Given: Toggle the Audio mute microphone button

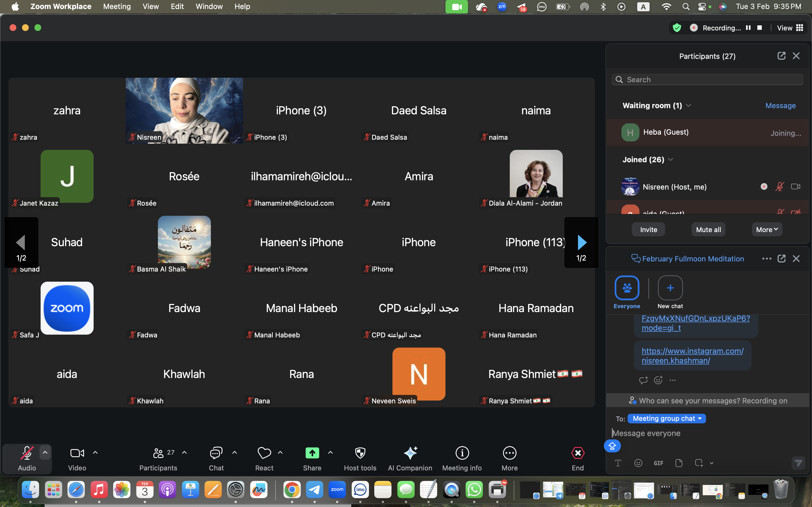Looking at the screenshot, I should [x=27, y=453].
